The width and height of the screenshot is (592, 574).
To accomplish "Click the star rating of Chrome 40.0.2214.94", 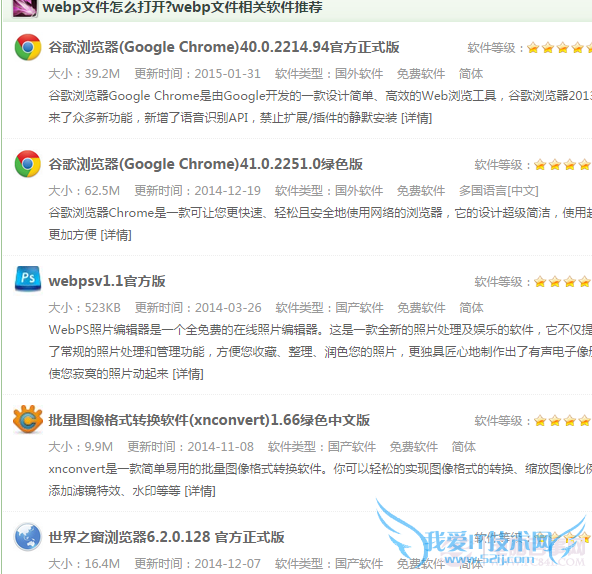I will (x=559, y=48).
